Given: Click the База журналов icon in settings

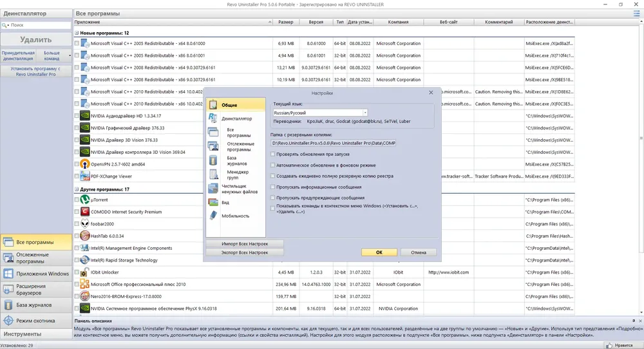Looking at the screenshot, I should tap(213, 160).
